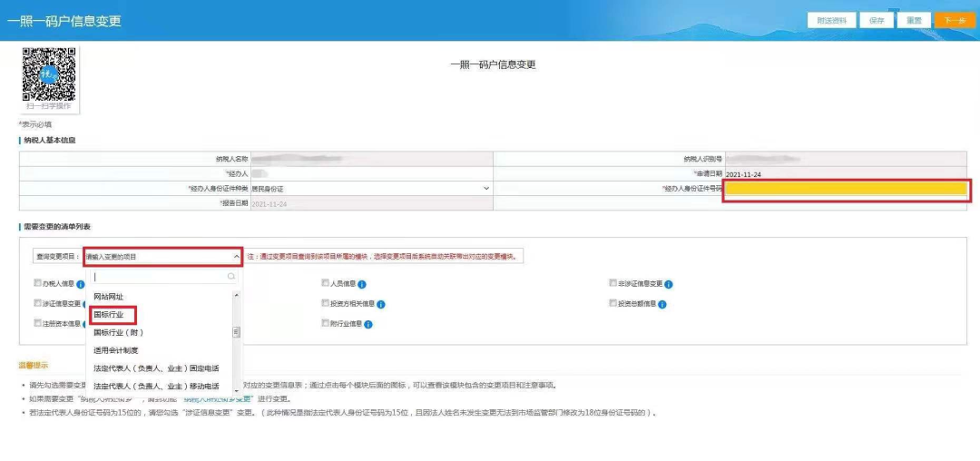Click info icon beside 非涉证信息变更
The image size is (980, 461).
(669, 284)
